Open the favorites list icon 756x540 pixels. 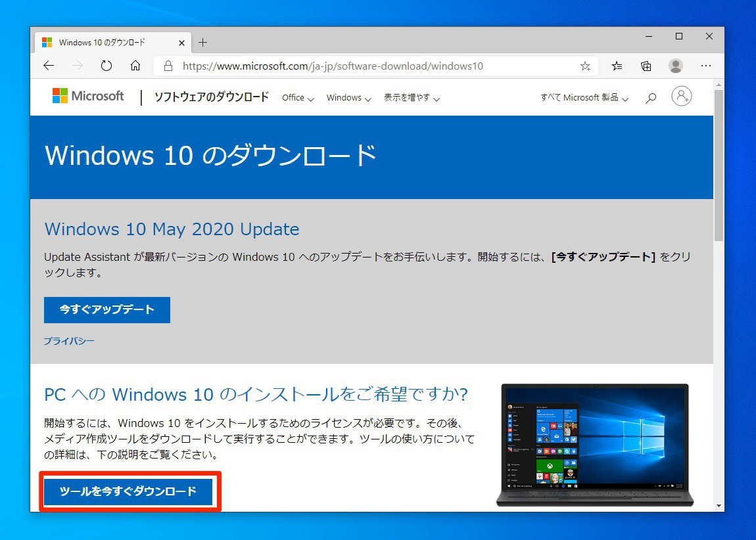coord(617,66)
